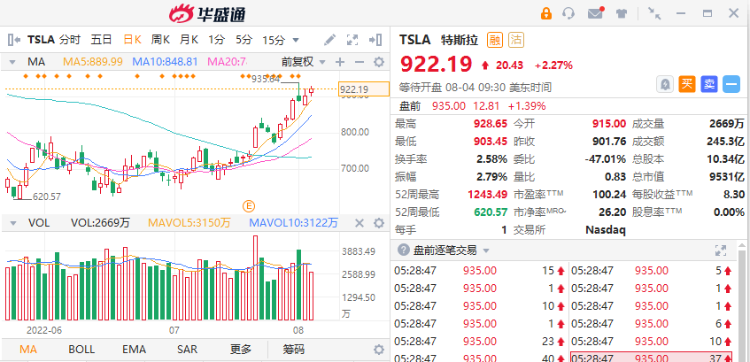
Task: Switch to 周K weekly chart tab
Action: pos(160,40)
